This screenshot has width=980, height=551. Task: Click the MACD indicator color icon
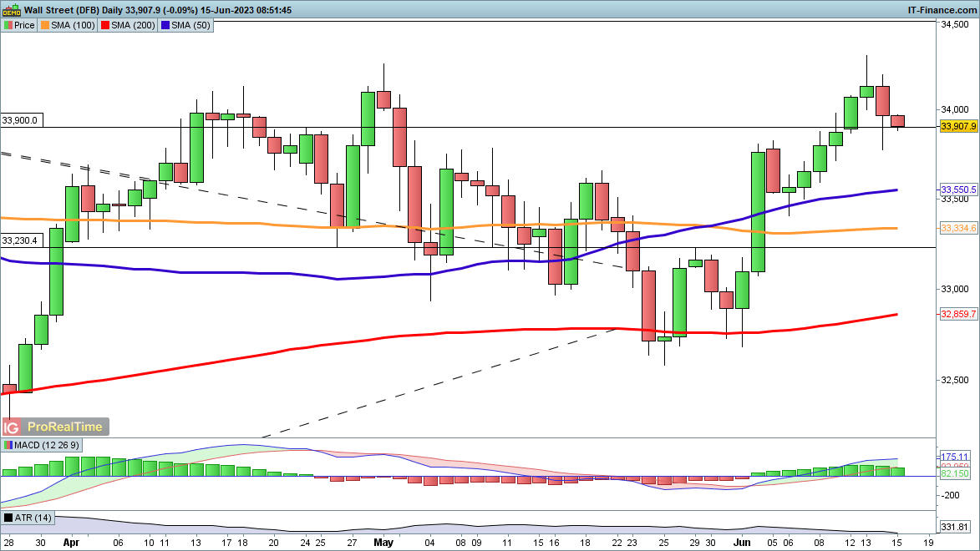coord(8,446)
